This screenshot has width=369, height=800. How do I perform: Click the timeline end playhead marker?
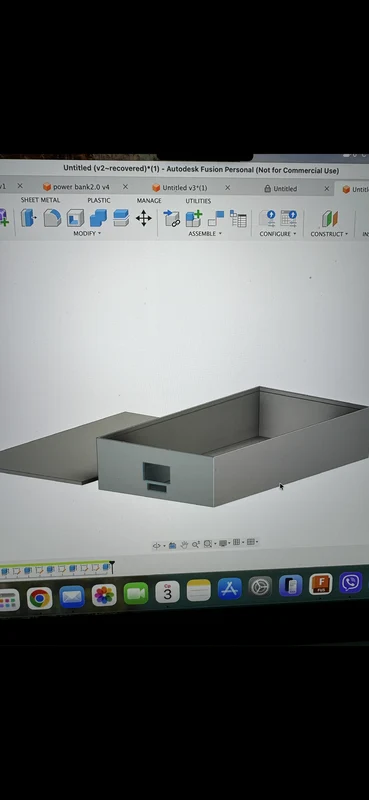click(x=112, y=565)
